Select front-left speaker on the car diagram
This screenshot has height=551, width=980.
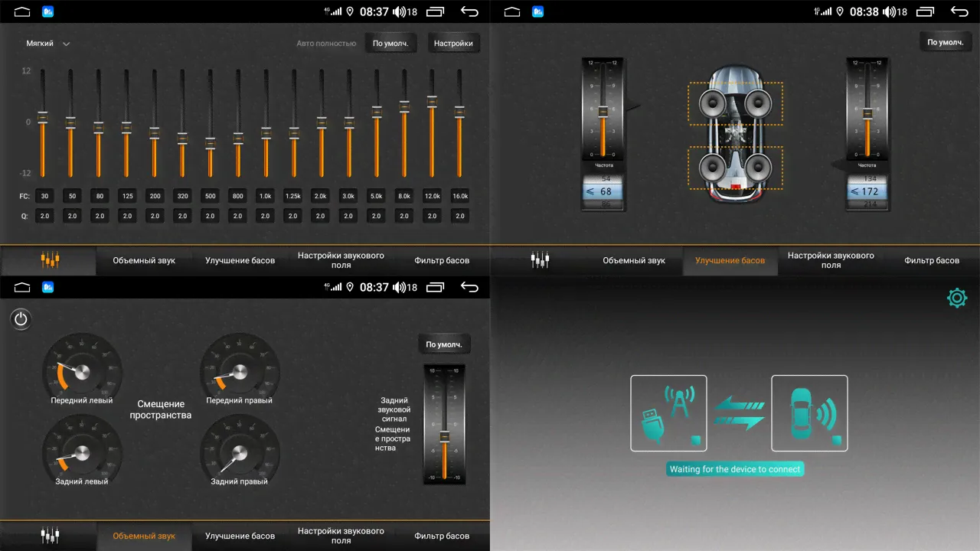[x=712, y=103]
